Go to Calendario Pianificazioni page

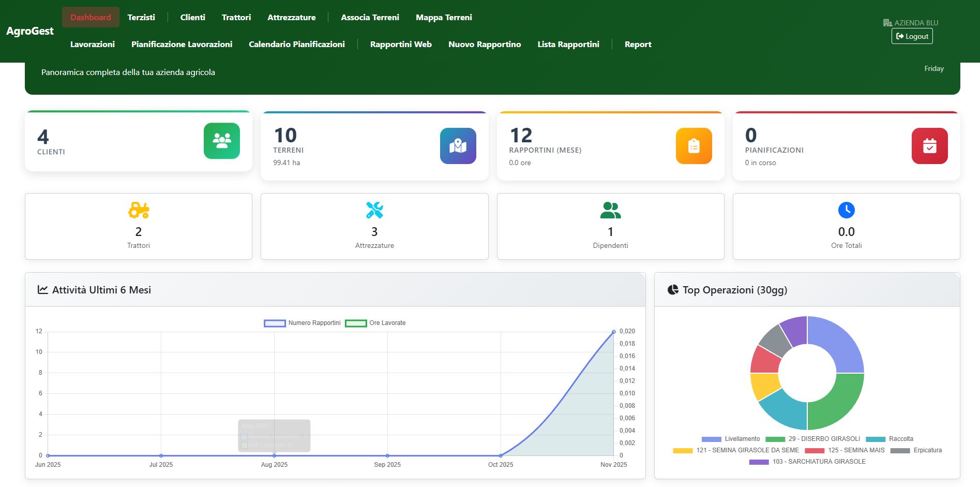tap(296, 45)
